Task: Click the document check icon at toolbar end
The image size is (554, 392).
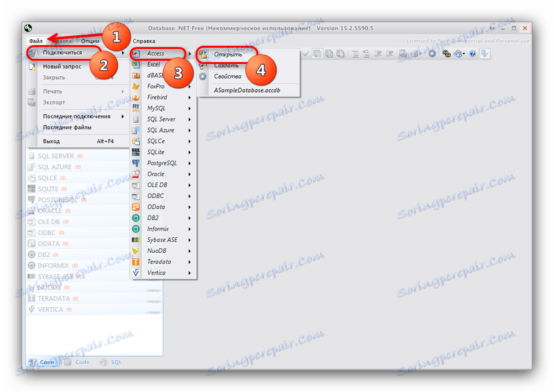Action: pos(485,54)
